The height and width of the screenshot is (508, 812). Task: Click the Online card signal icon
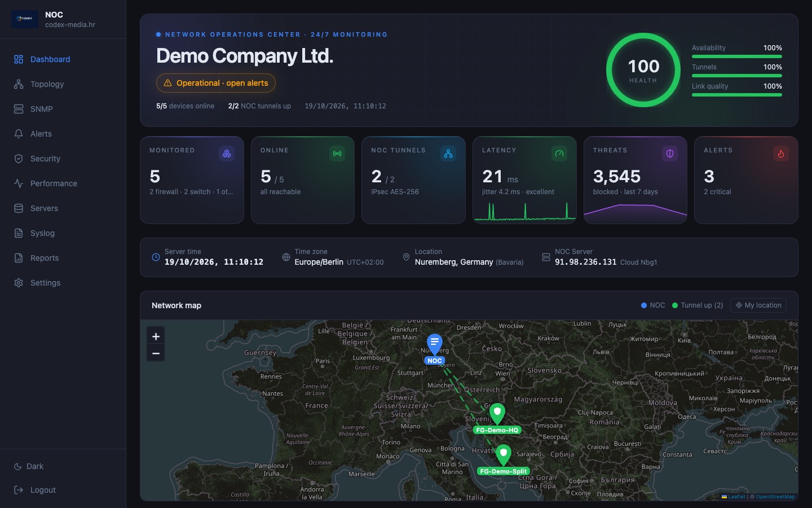pos(337,154)
